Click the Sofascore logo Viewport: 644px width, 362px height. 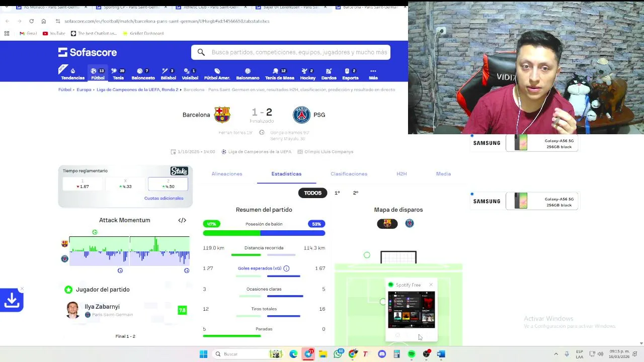point(88,52)
